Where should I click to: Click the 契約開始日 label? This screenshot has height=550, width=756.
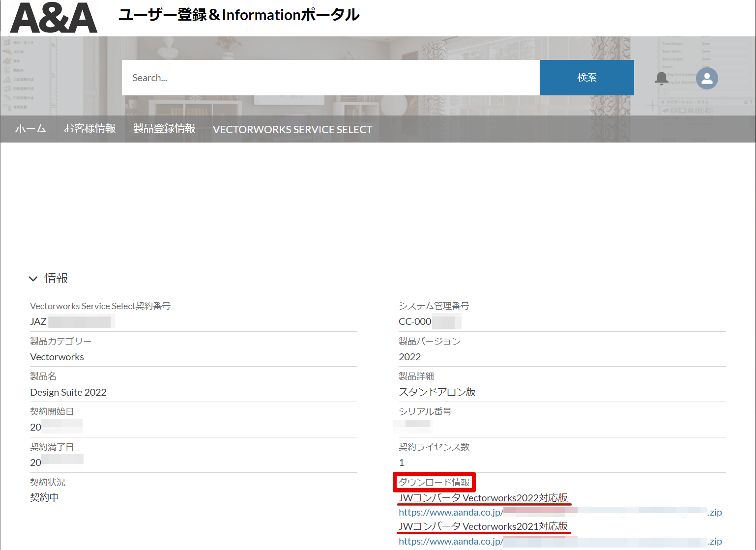(52, 411)
